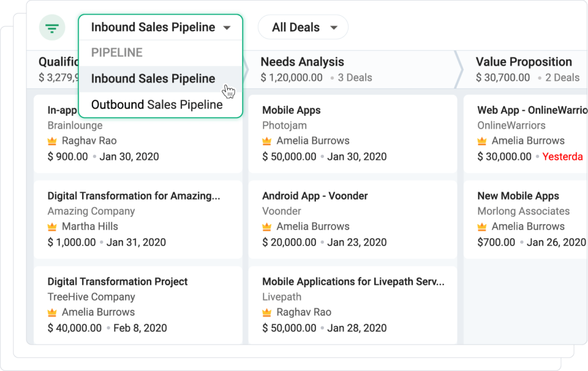Click the Brainlounge company name
The width and height of the screenshot is (588, 371).
[75, 125]
